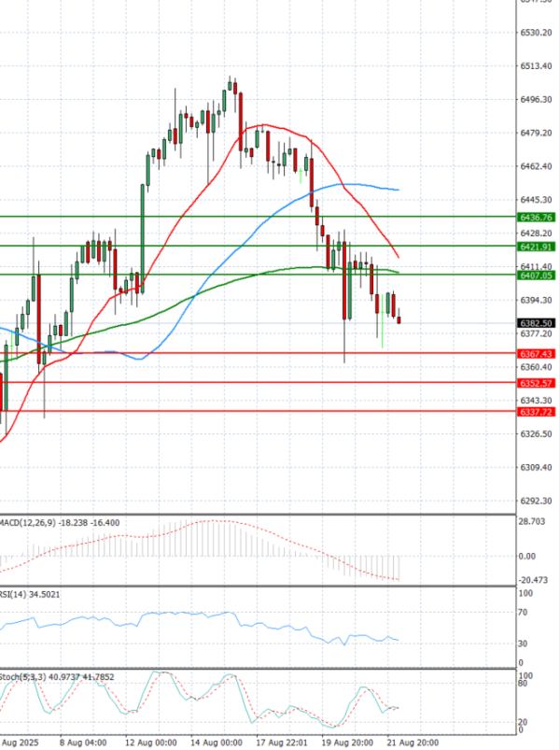The width and height of the screenshot is (560, 750).
Task: Click the 6382.50 current price label
Action: [536, 323]
